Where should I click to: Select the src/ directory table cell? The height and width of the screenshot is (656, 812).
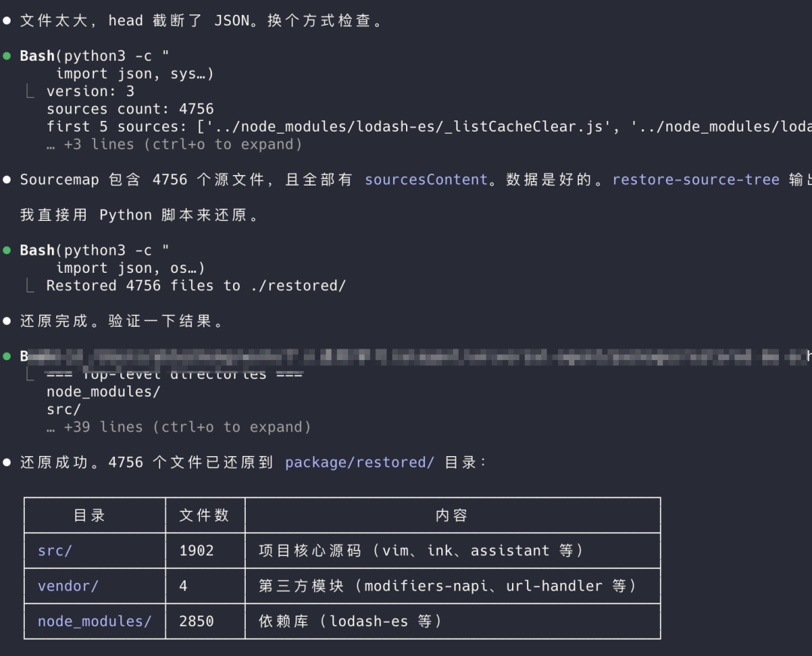tap(95, 550)
